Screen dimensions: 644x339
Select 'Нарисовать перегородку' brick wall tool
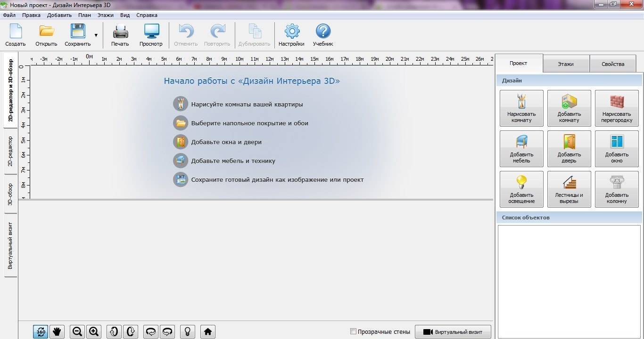click(617, 108)
